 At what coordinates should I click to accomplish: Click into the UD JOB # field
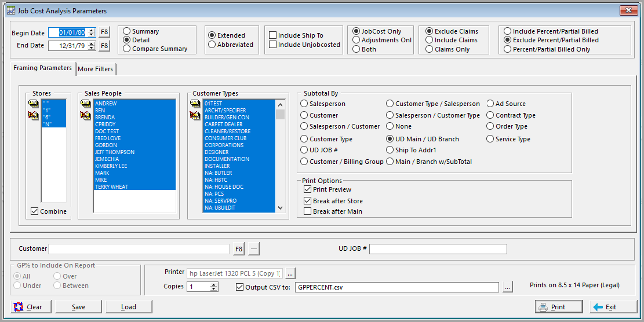(438, 249)
